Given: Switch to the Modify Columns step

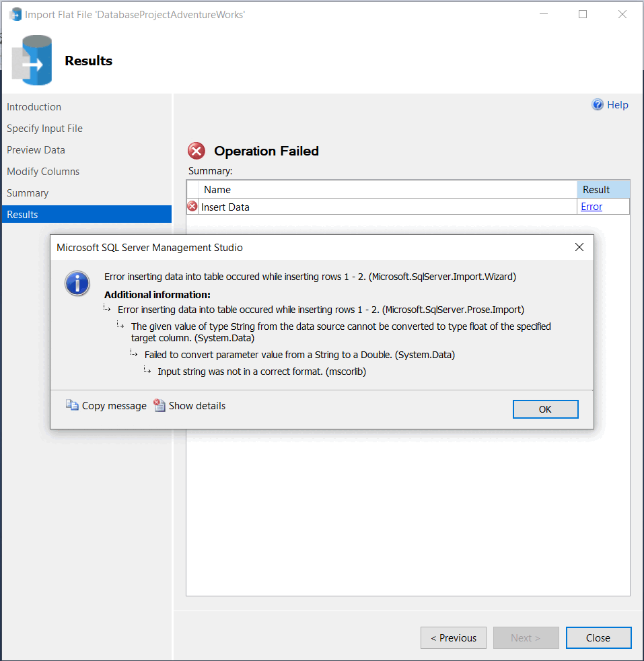Looking at the screenshot, I should pyautogui.click(x=42, y=171).
